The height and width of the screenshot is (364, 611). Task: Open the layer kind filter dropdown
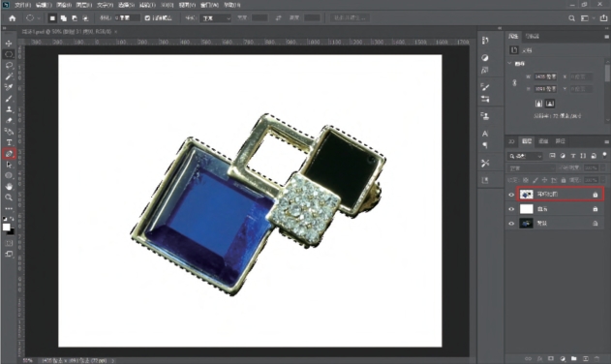[x=525, y=156]
